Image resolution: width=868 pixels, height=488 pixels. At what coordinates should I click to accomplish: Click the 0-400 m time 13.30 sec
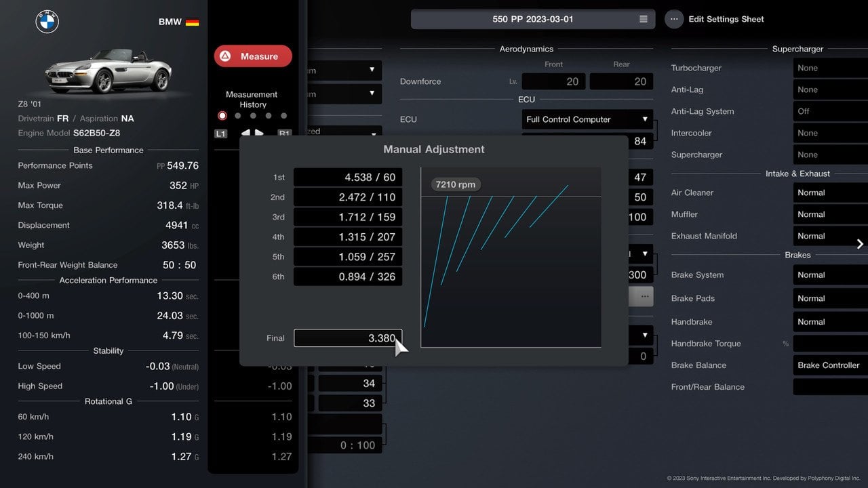click(178, 296)
